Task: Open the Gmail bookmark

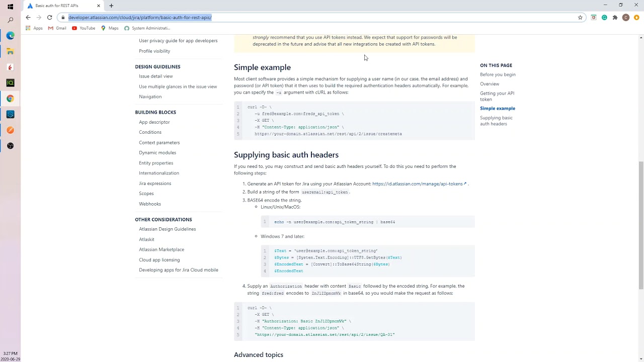Action: coord(57,28)
